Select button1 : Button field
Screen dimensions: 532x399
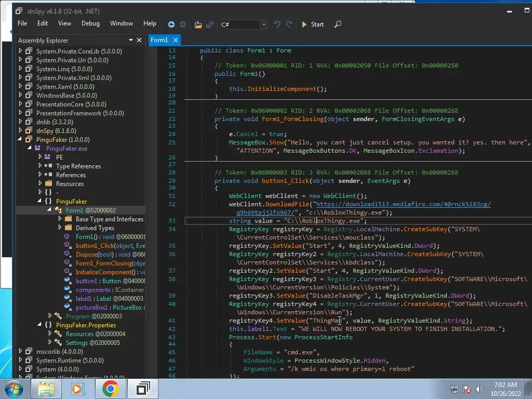click(x=110, y=281)
